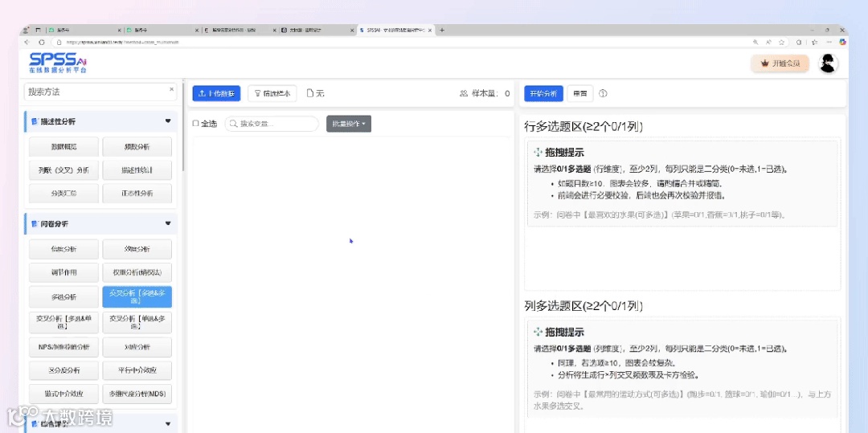Open the Copilot icon in browser toolbar
Viewport: 868px width, 433px height.
coord(842,42)
